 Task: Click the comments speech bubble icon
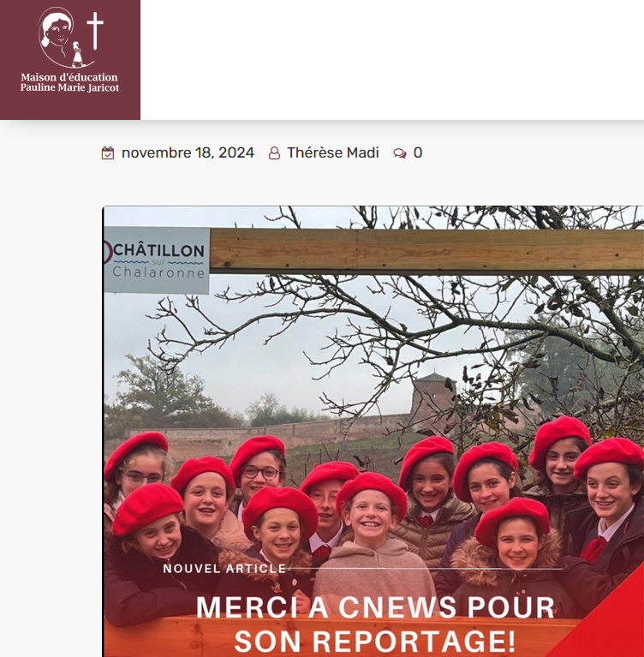point(400,153)
